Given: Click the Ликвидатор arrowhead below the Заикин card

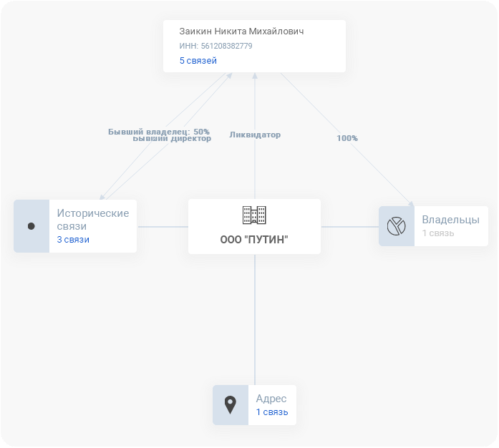Looking at the screenshot, I should tap(255, 75).
